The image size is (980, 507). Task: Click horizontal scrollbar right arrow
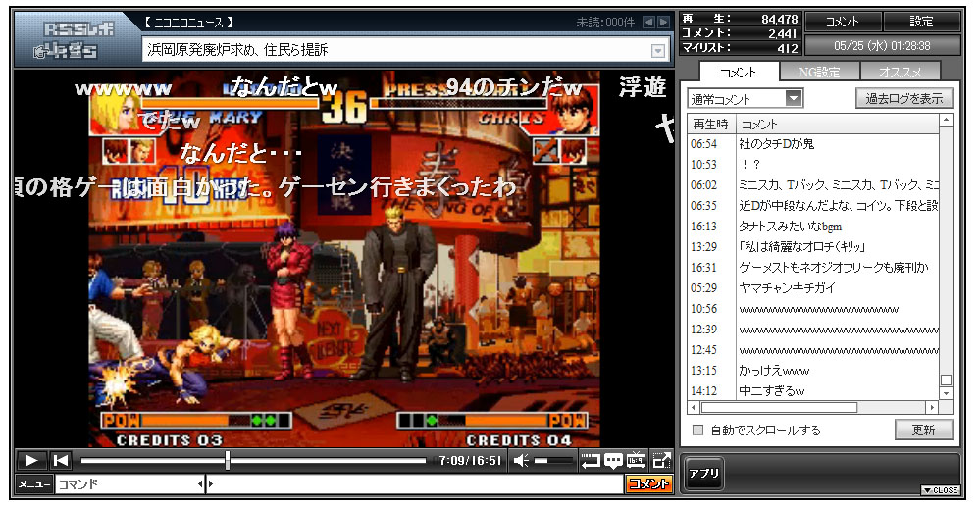[933, 408]
